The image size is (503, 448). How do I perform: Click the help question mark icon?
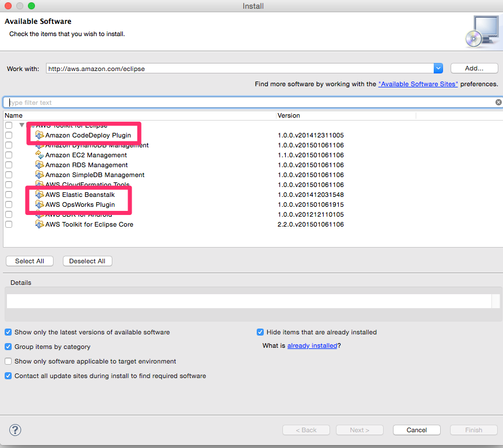click(15, 430)
